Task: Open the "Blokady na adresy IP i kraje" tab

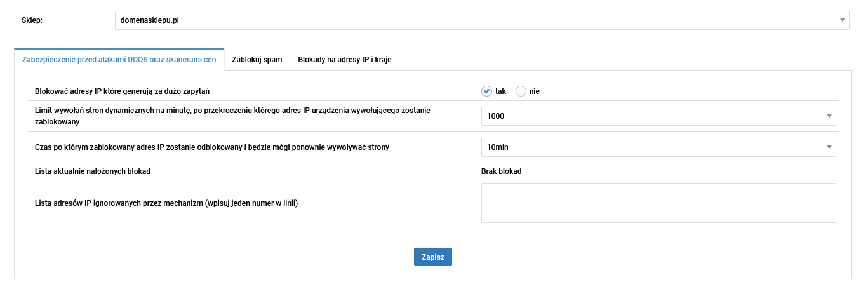Action: 345,60
